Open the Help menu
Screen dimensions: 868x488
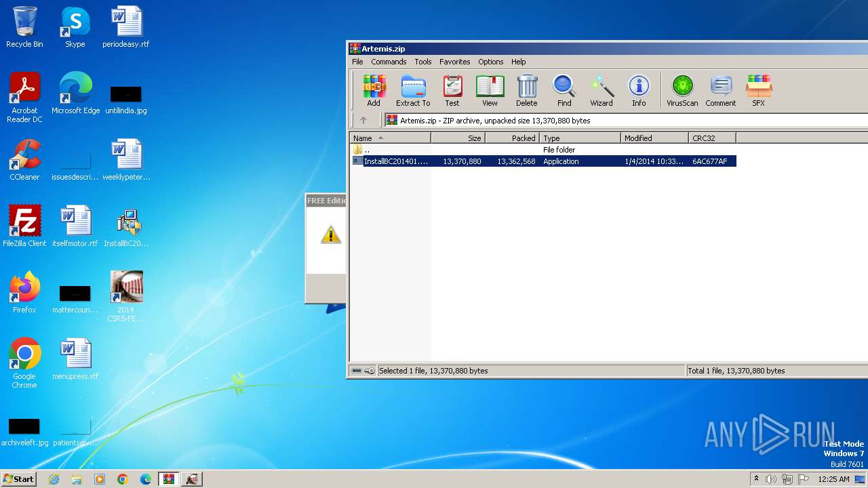pyautogui.click(x=518, y=62)
